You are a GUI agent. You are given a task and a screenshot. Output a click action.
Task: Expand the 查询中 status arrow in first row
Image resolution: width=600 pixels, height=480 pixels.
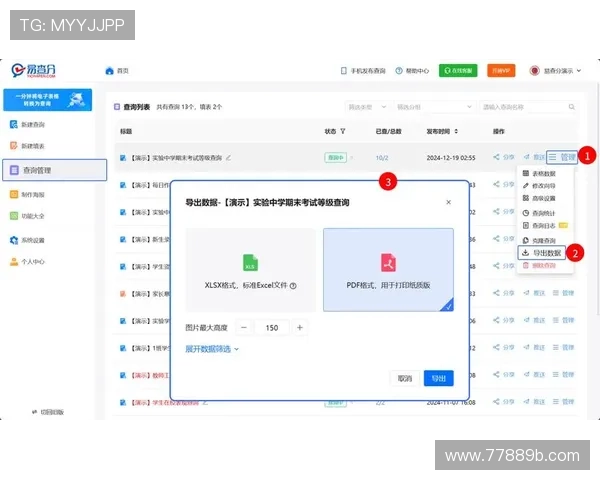click(352, 158)
